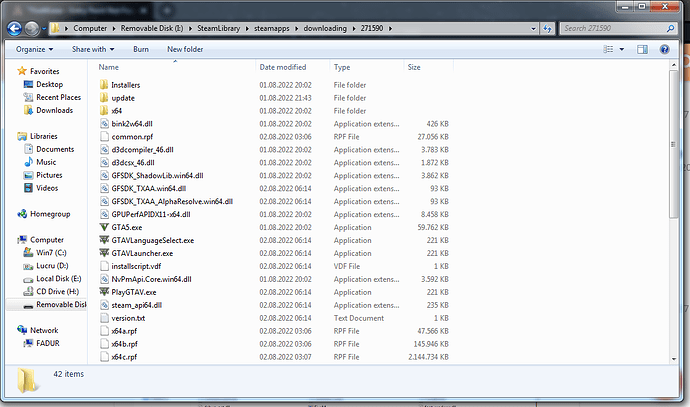
Task: Open Desktop in Favorites
Action: point(49,84)
